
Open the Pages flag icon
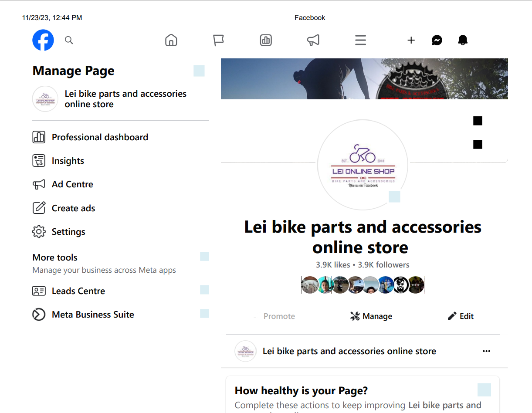point(218,40)
